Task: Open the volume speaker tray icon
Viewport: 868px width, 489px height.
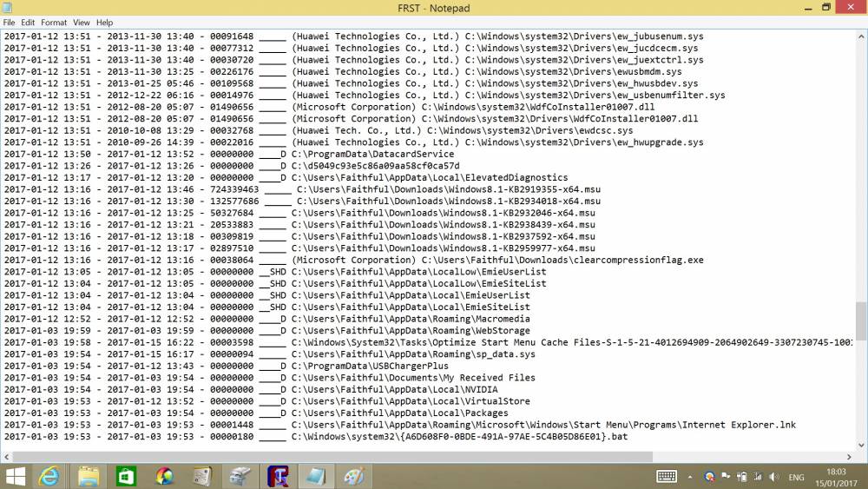Action: coord(774,477)
